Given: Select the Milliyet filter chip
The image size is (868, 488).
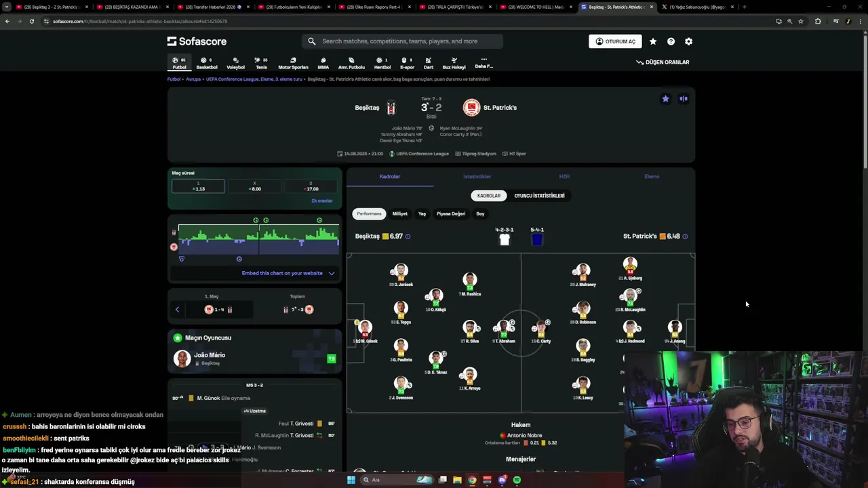Looking at the screenshot, I should (x=400, y=213).
